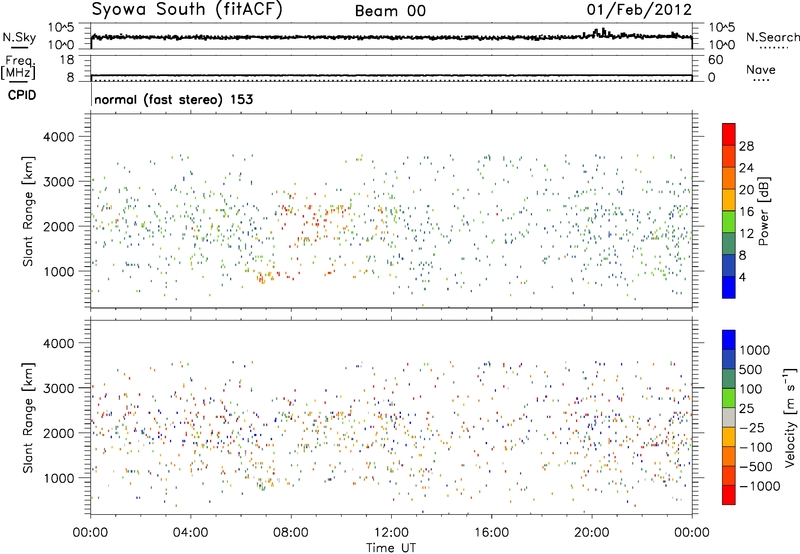Click the 'Time UT' axis label
The image size is (800, 554).
click(391, 547)
